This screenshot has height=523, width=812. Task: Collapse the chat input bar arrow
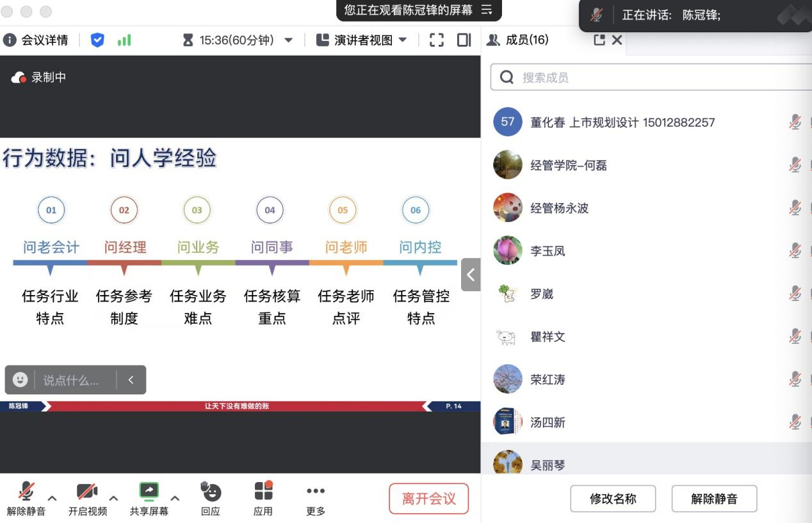tap(131, 380)
